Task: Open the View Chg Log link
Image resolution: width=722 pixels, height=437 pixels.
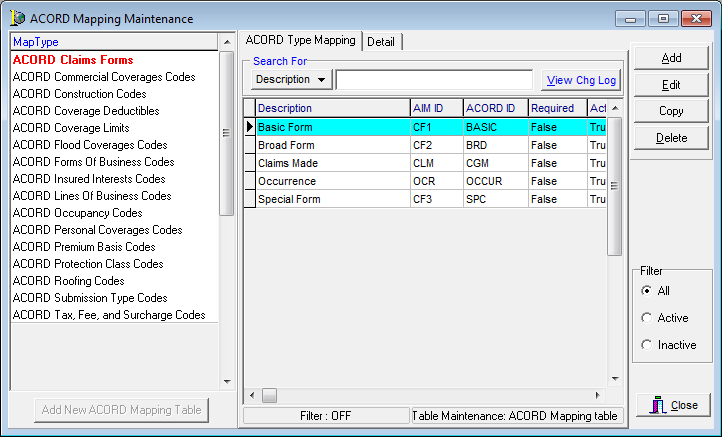Action: (581, 80)
